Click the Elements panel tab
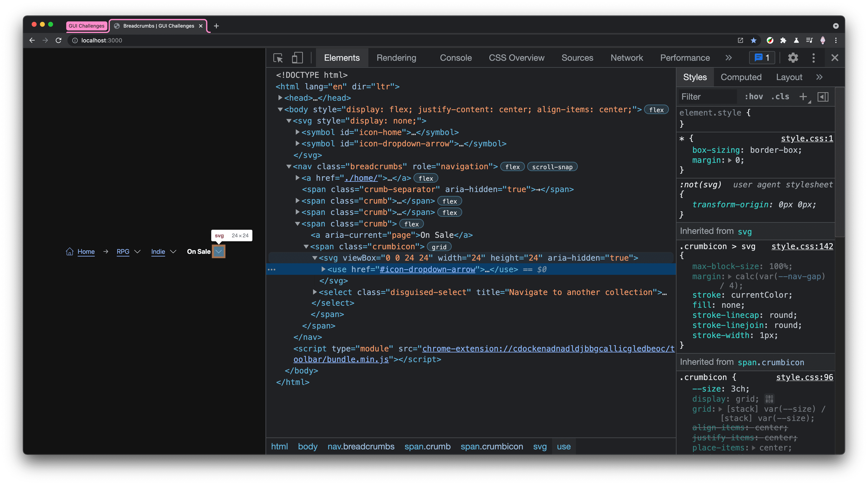Image resolution: width=868 pixels, height=485 pixels. tap(343, 58)
